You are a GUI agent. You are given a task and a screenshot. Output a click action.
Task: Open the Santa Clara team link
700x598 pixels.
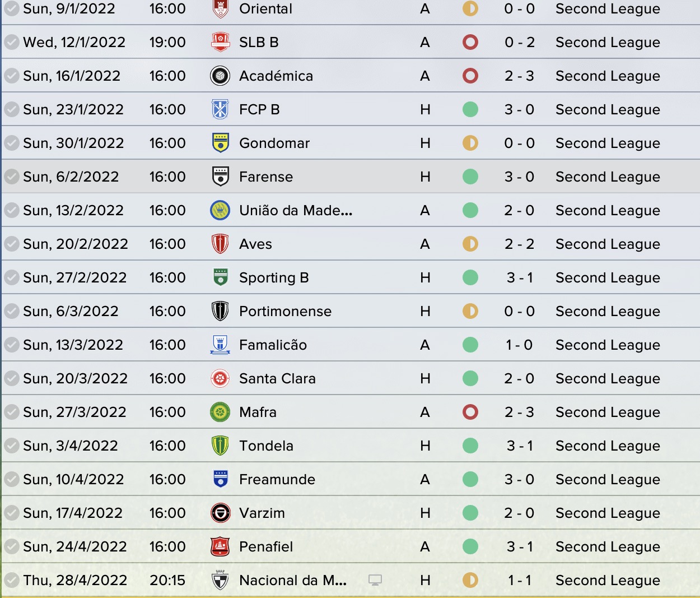click(277, 378)
